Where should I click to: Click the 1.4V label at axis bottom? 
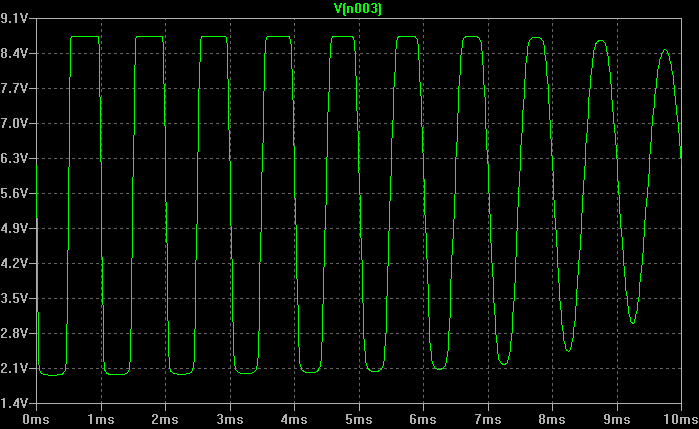(x=17, y=403)
